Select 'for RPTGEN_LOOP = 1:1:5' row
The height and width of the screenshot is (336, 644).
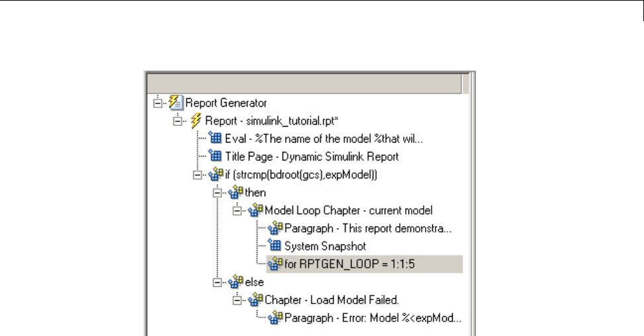[365, 264]
